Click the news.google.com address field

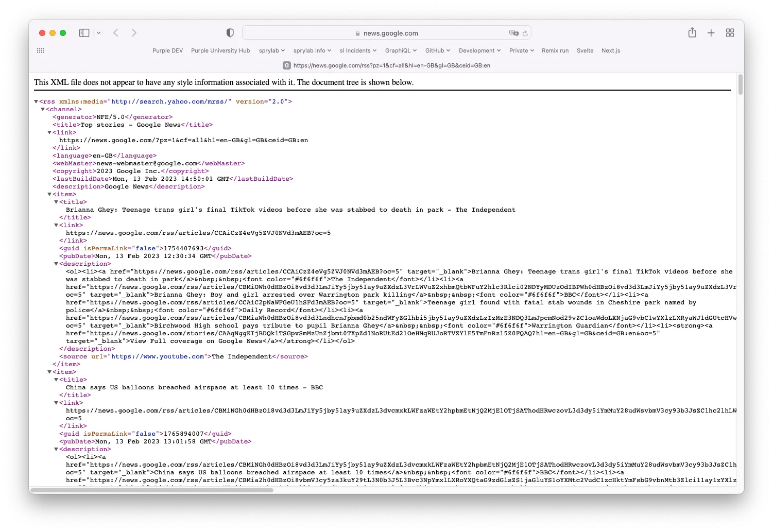pyautogui.click(x=387, y=33)
